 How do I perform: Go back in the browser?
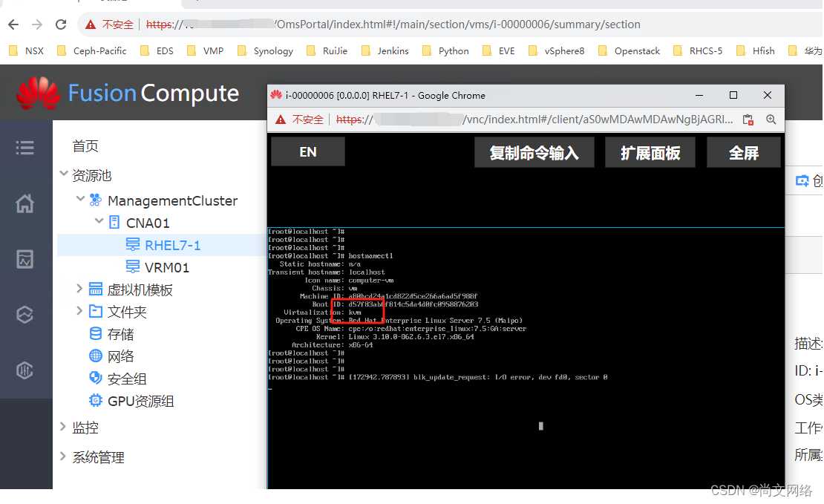pyautogui.click(x=13, y=24)
